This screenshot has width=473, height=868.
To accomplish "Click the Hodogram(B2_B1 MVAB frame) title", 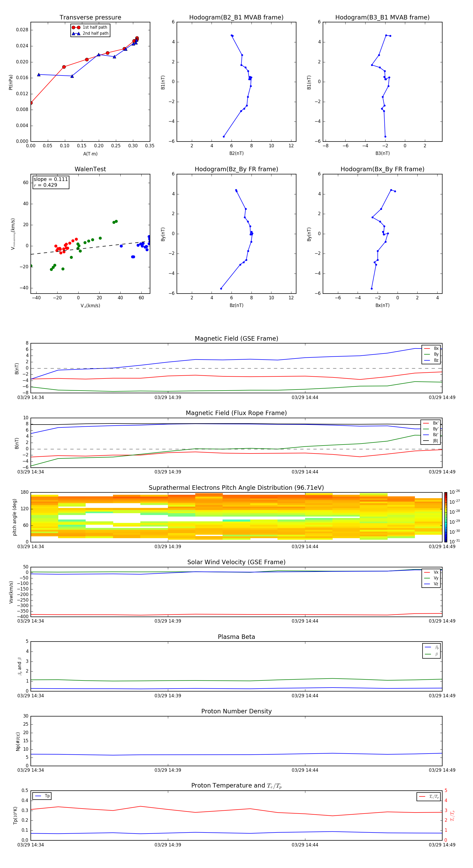I will 236,18.
